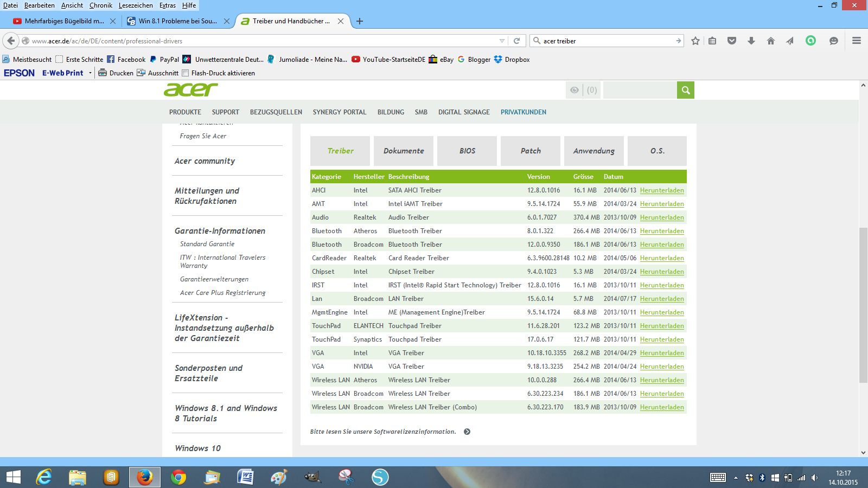The width and height of the screenshot is (868, 488).
Task: Click the Pocket save icon
Action: [732, 41]
